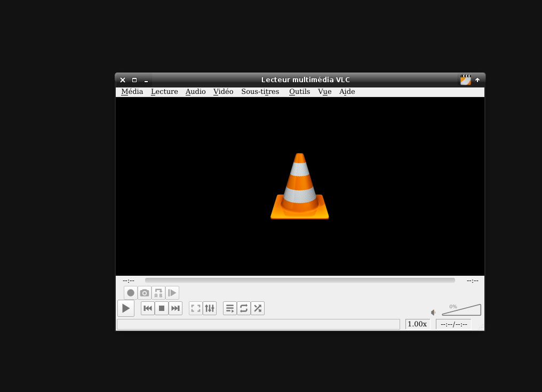Open the Aide menu

pyautogui.click(x=347, y=92)
